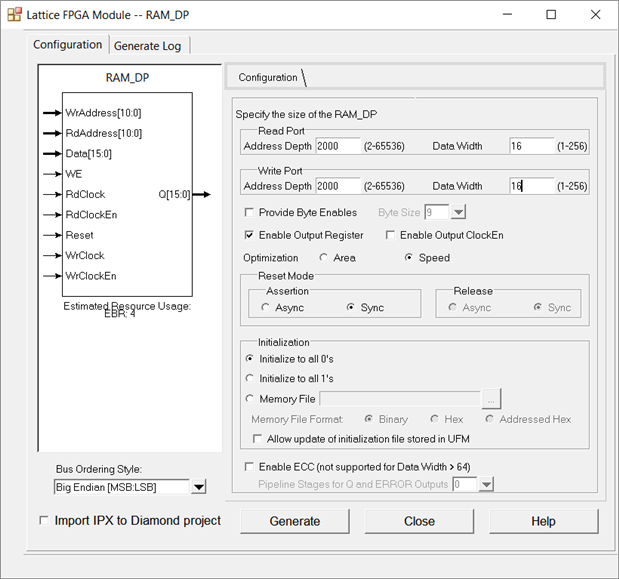Click the WrClockEn port label
Screen dimensions: 619x579
(x=91, y=276)
